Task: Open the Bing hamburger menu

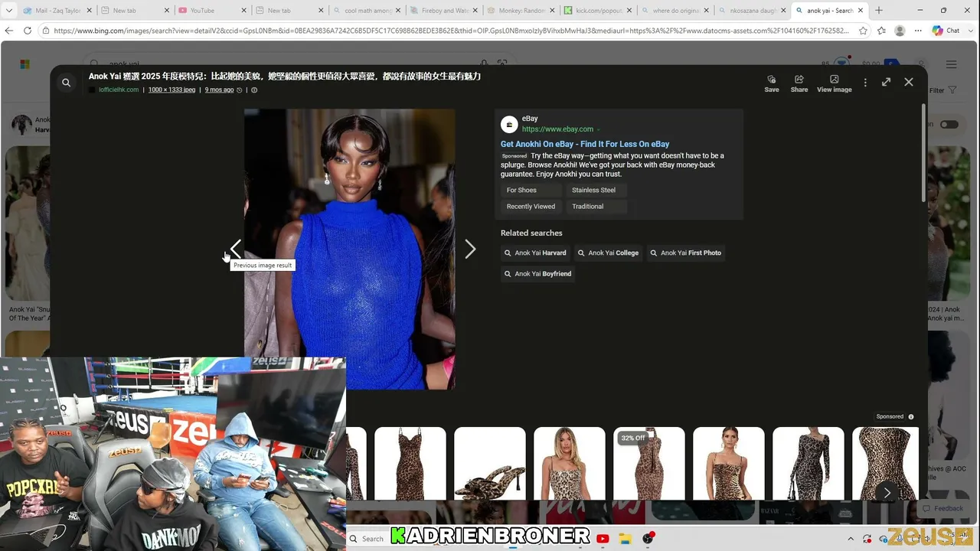Action: click(951, 65)
